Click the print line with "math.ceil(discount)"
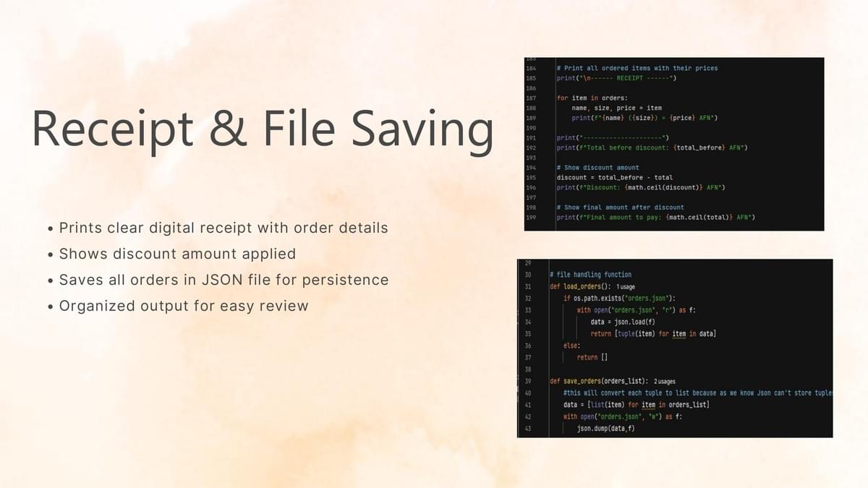The width and height of the screenshot is (868, 488). (641, 187)
